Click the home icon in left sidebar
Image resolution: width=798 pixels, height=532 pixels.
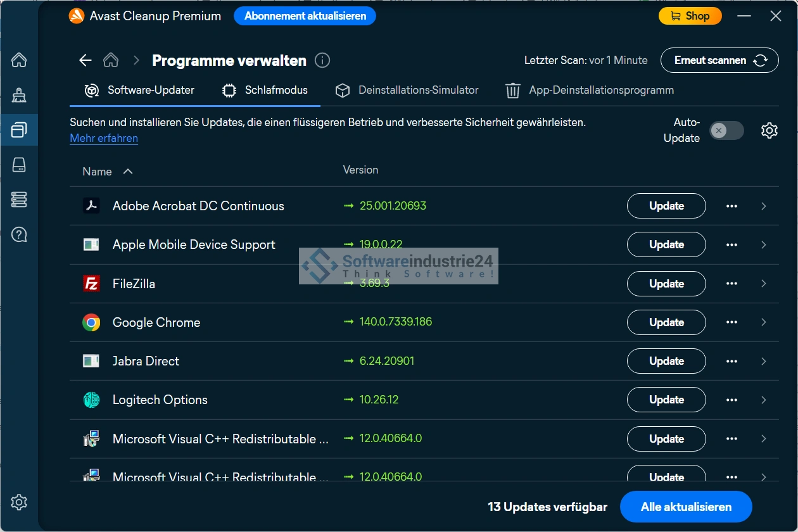click(x=19, y=60)
